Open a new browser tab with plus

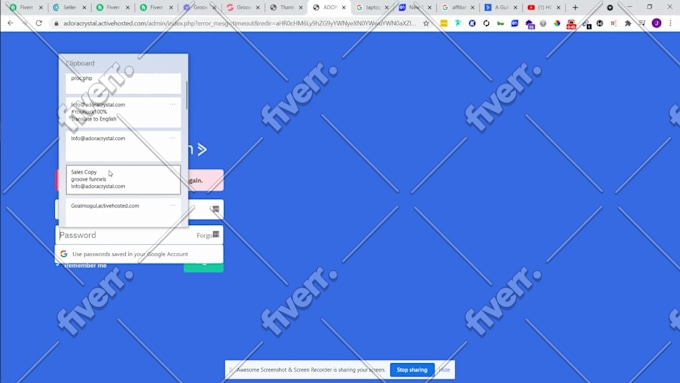[575, 7]
